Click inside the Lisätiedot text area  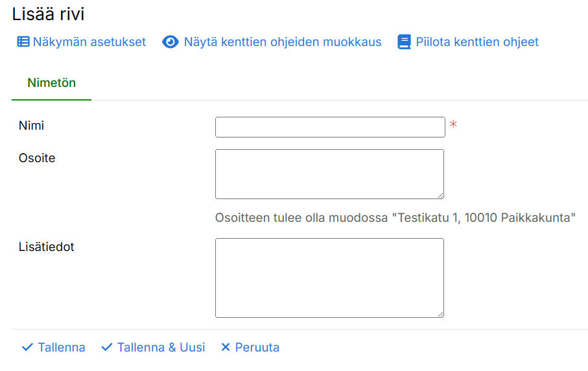coord(329,278)
